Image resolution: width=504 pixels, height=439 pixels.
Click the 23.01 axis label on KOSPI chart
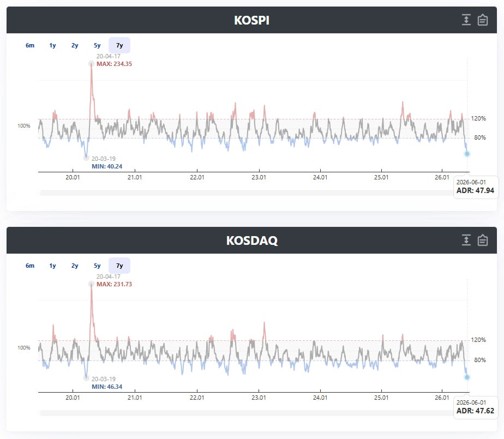pyautogui.click(x=259, y=177)
